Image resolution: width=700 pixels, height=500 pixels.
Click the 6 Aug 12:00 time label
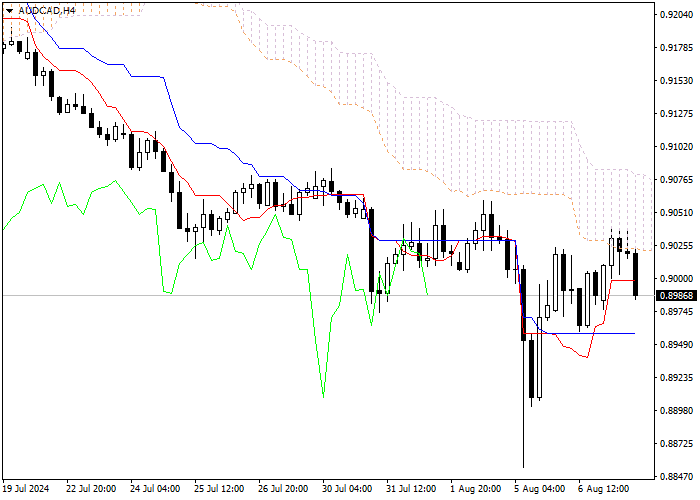pyautogui.click(x=604, y=489)
